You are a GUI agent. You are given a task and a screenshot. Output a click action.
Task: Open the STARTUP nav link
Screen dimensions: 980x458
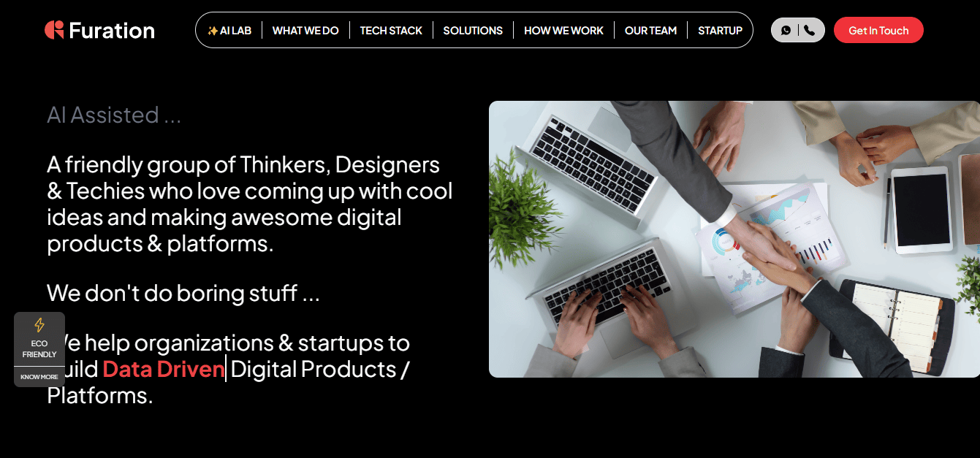[720, 31]
